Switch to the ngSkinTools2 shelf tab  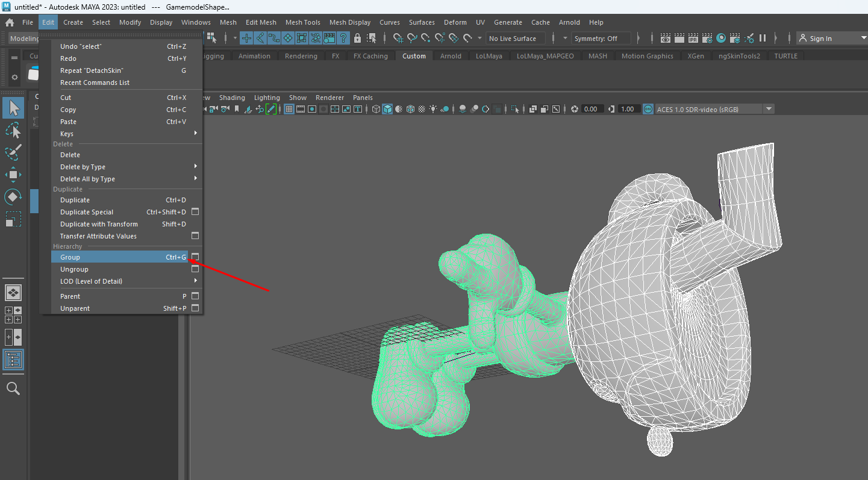[739, 56]
